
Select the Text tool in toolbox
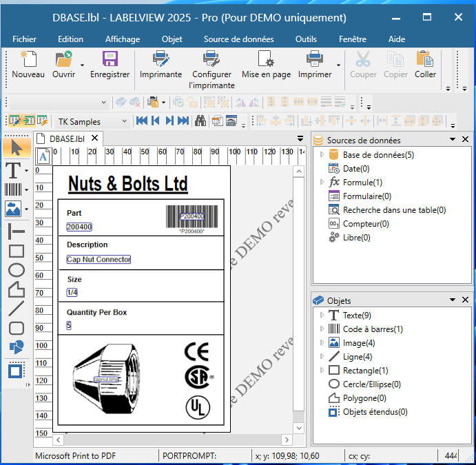(13, 170)
